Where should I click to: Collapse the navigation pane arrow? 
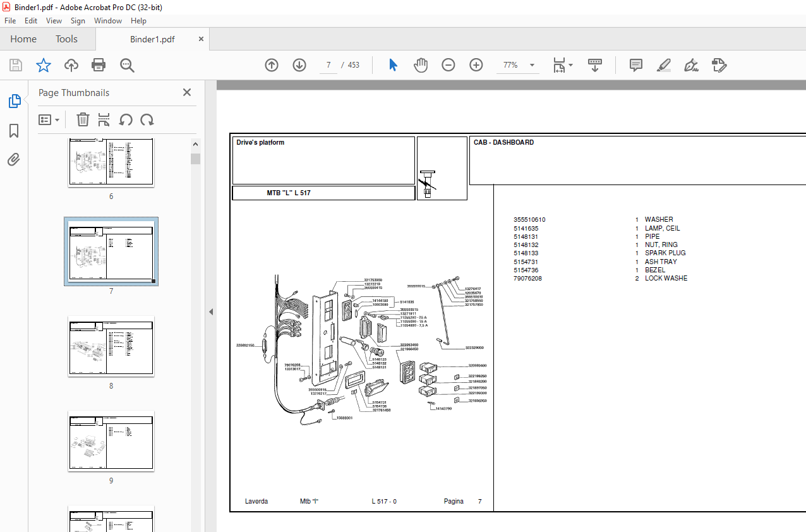point(211,311)
